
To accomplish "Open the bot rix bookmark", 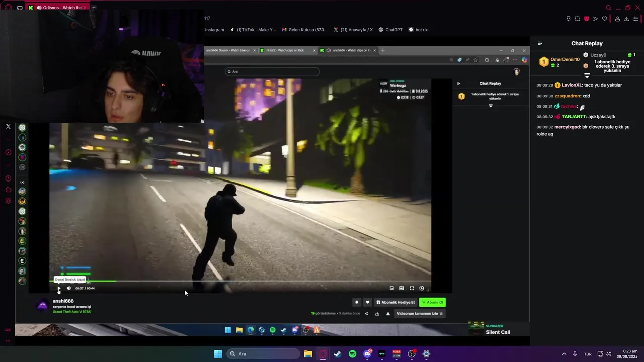I will 418,30.
